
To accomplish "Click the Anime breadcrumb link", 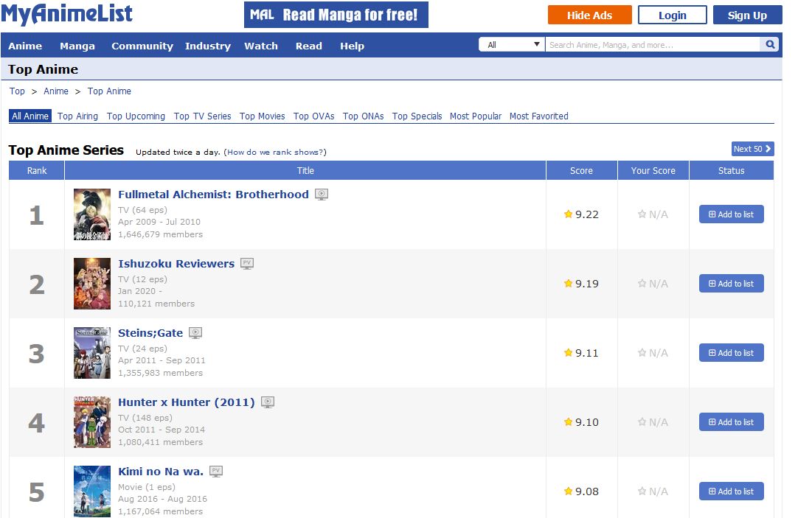I will pyautogui.click(x=56, y=91).
